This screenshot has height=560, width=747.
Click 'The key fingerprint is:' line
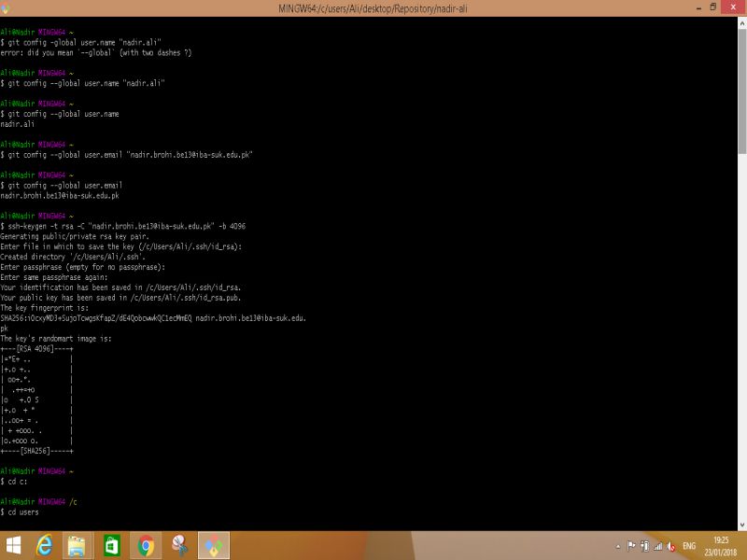[x=44, y=308]
